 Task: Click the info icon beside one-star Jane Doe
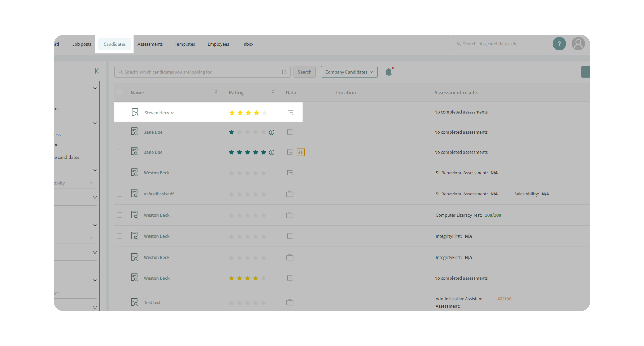click(272, 132)
